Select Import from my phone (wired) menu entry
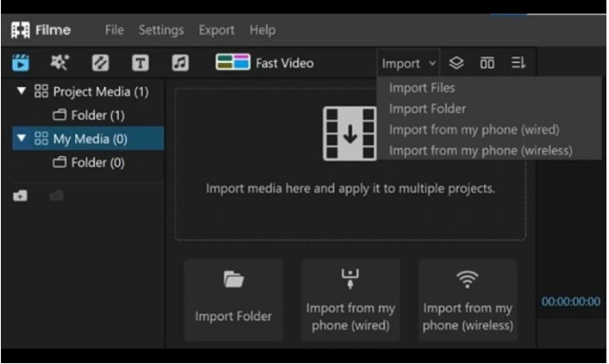The height and width of the screenshot is (364, 609). (474, 129)
